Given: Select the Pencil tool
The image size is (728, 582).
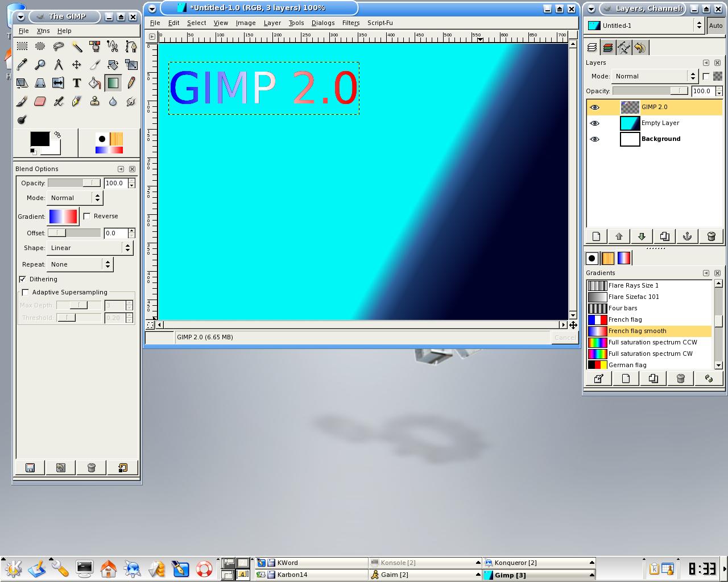Looking at the screenshot, I should (x=131, y=83).
